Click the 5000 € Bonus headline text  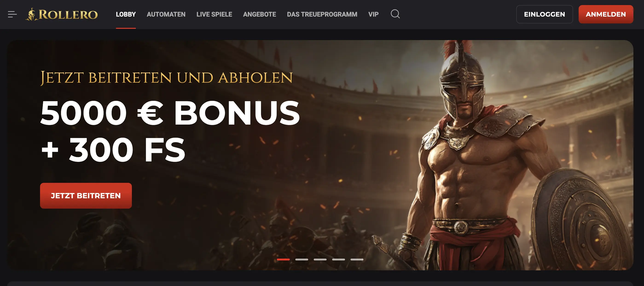tap(170, 113)
